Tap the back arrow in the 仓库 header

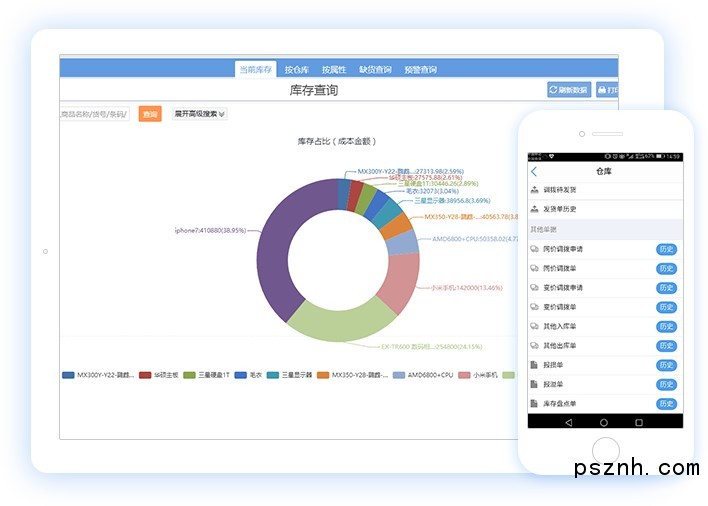tap(534, 172)
